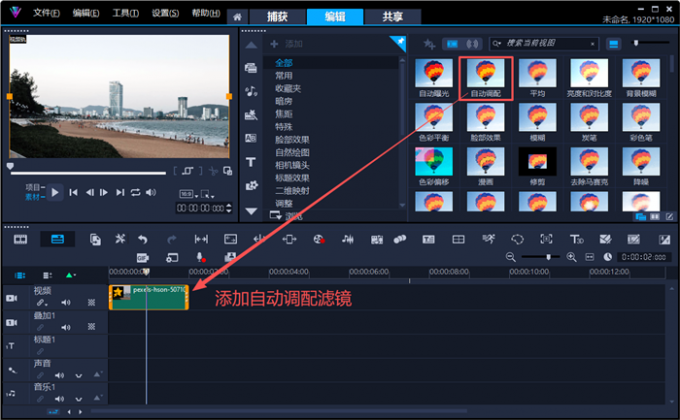This screenshot has width=680, height=420.
Task: Open the preview volume control
Action: tap(150, 192)
